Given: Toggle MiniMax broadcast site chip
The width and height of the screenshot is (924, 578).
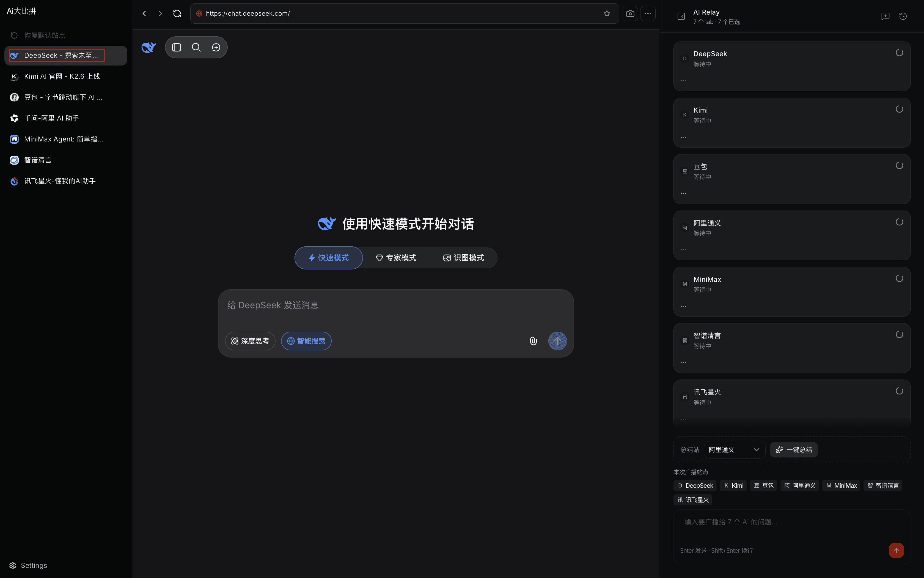Looking at the screenshot, I should tap(841, 486).
